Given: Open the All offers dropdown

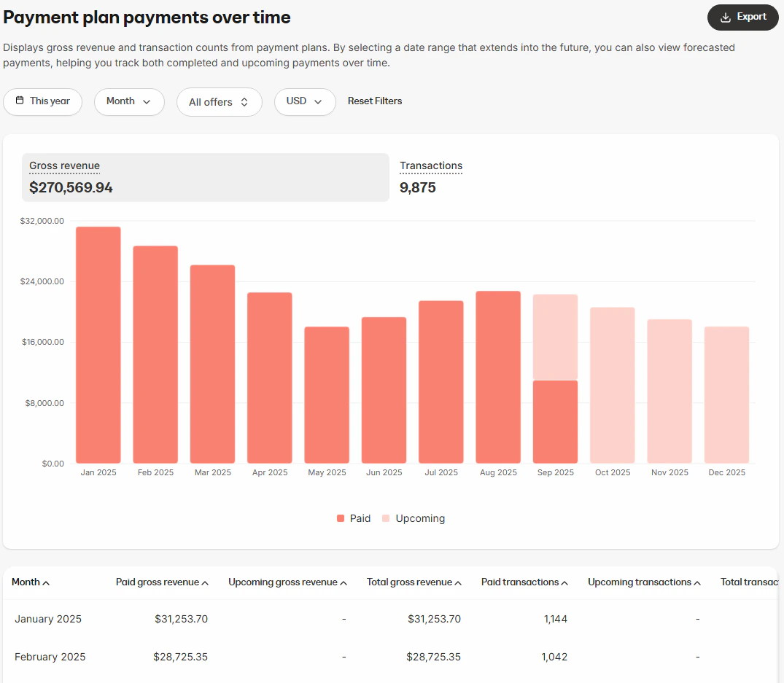Looking at the screenshot, I should point(220,102).
